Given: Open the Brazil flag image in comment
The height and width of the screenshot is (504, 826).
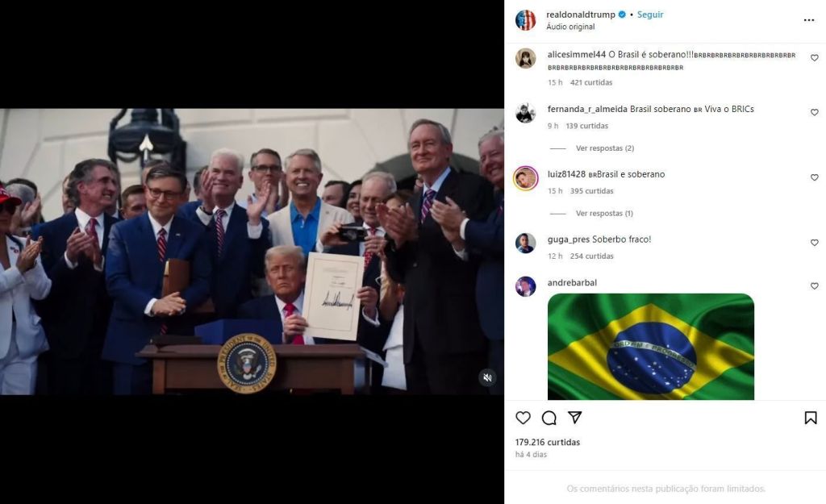Looking at the screenshot, I should pyautogui.click(x=651, y=347).
